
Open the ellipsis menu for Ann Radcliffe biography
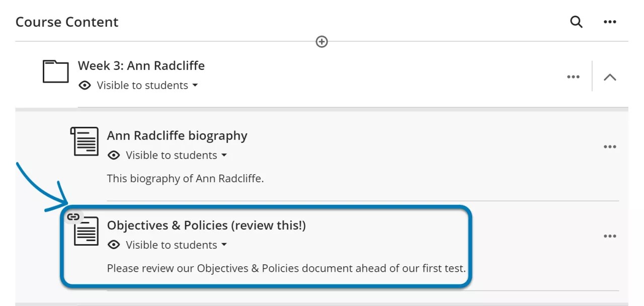coord(610,146)
